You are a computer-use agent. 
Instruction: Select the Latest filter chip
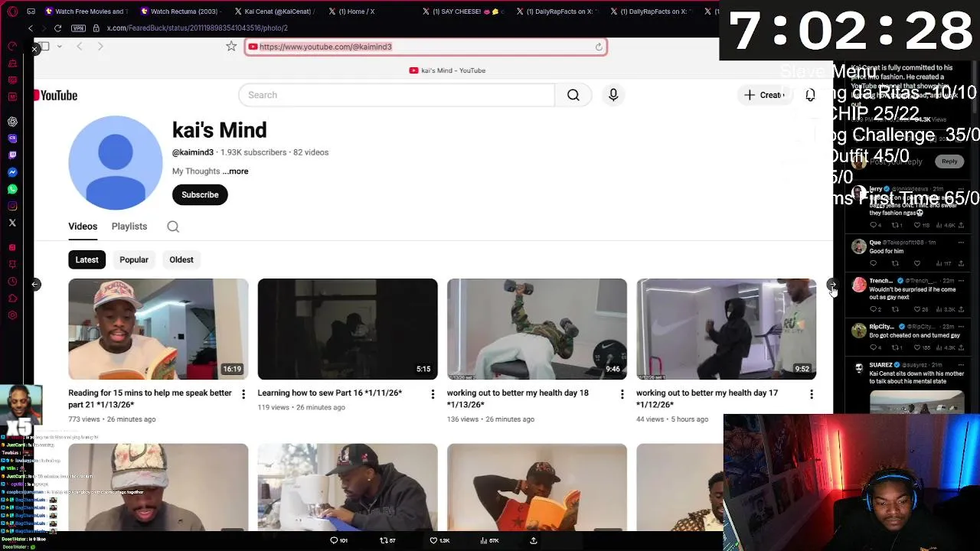coord(87,259)
